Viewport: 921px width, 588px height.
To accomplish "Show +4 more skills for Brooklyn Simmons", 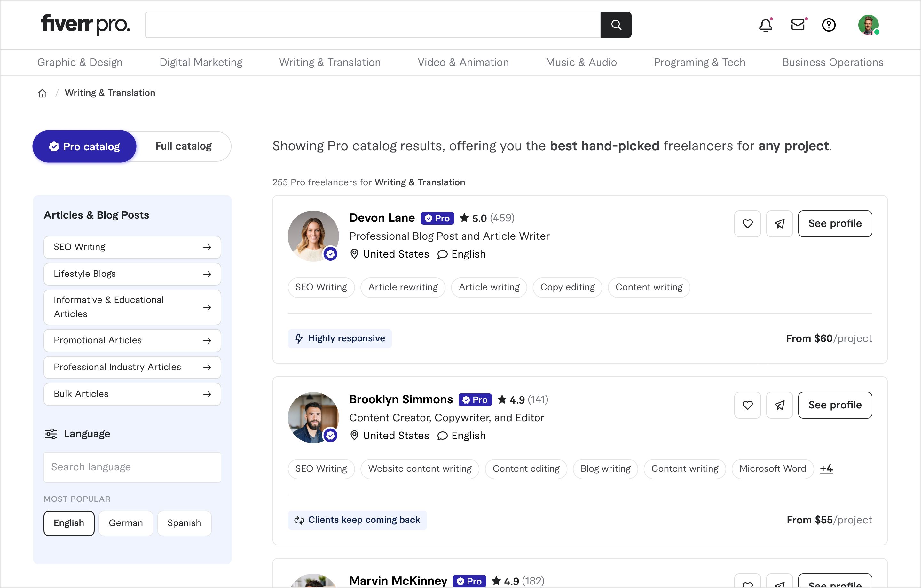I will [x=826, y=469].
